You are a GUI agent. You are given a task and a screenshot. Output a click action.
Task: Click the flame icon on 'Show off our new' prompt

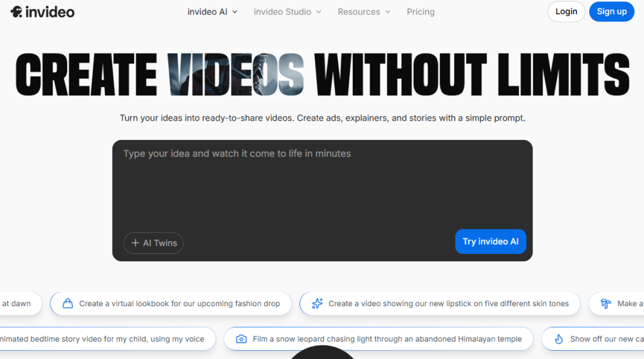558,339
